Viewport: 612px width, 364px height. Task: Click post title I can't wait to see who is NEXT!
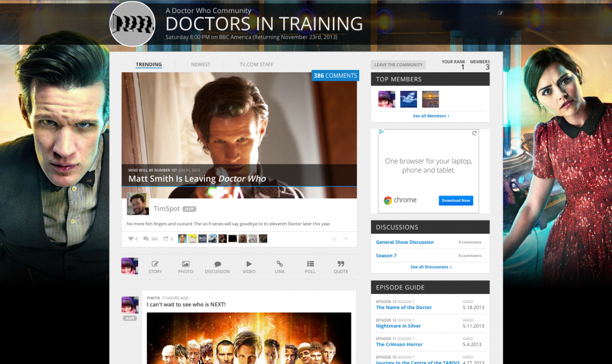point(186,304)
